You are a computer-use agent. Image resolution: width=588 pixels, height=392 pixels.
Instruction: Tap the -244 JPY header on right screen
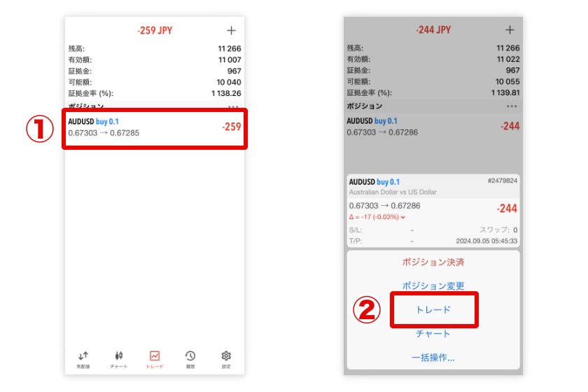(x=433, y=31)
